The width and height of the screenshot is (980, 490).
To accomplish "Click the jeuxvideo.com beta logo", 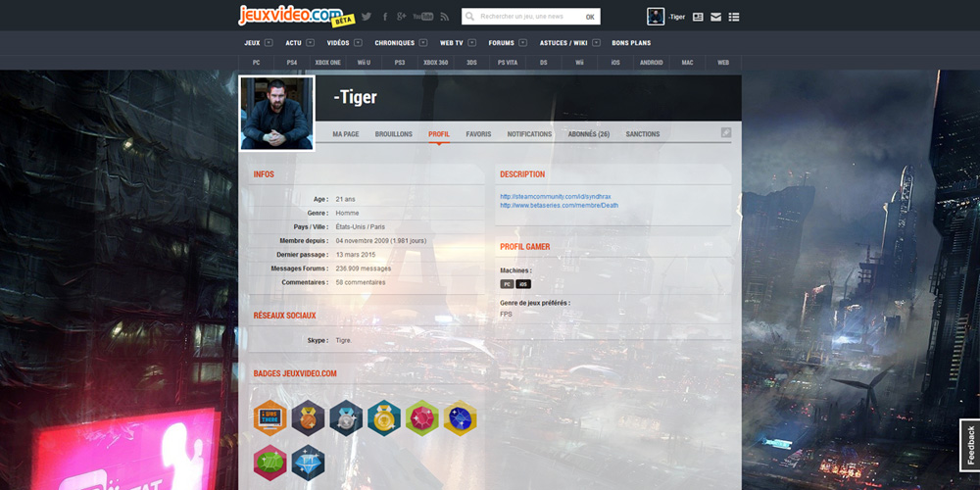I will (x=297, y=16).
